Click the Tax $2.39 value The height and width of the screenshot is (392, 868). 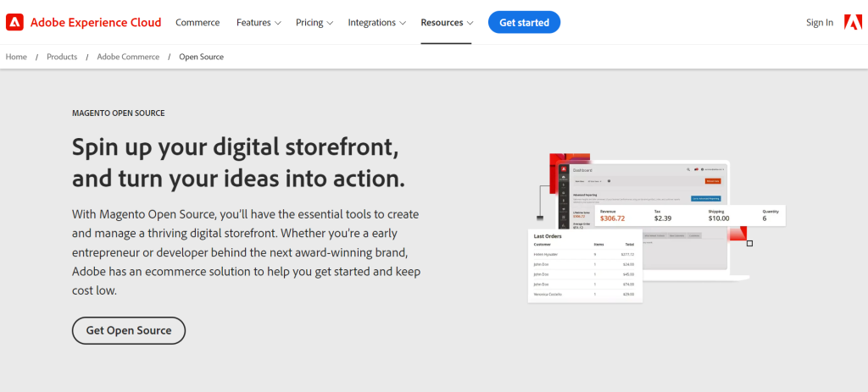(663, 218)
